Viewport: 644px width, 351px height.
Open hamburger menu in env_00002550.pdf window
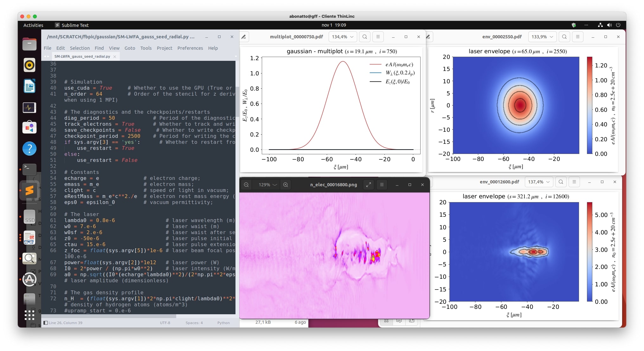click(578, 37)
